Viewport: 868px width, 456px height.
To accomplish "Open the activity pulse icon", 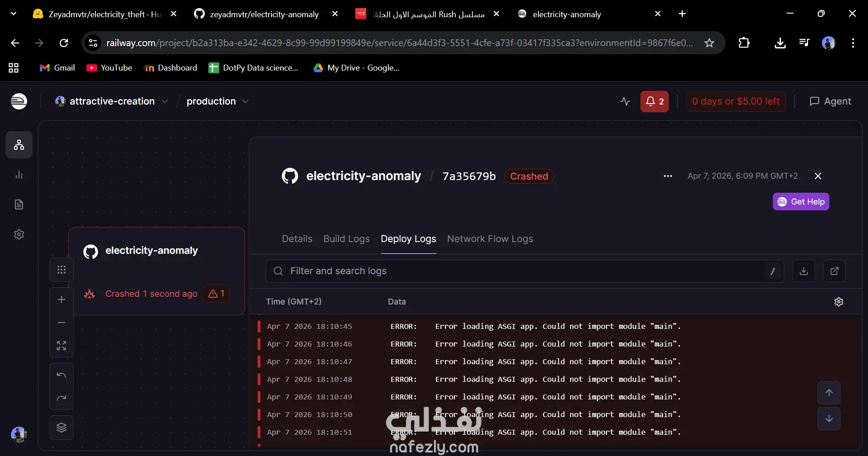I will (625, 101).
